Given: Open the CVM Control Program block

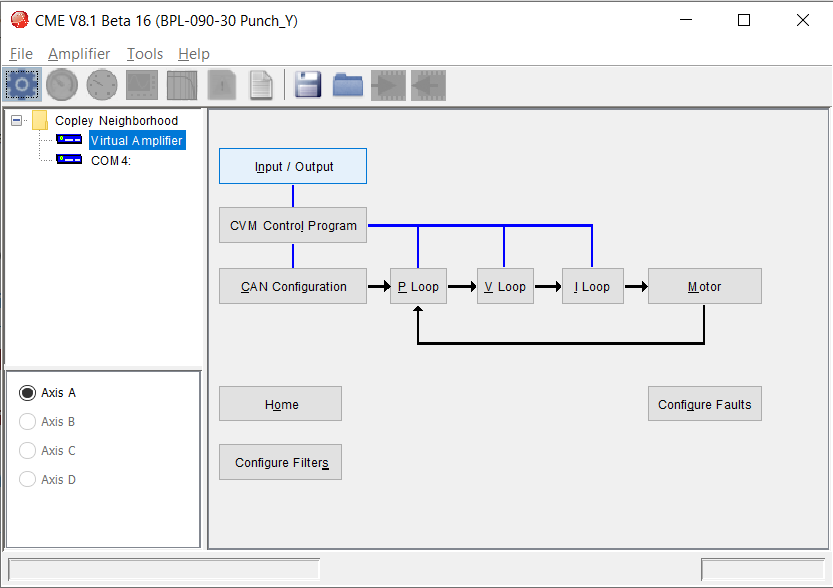Looking at the screenshot, I should 293,225.
